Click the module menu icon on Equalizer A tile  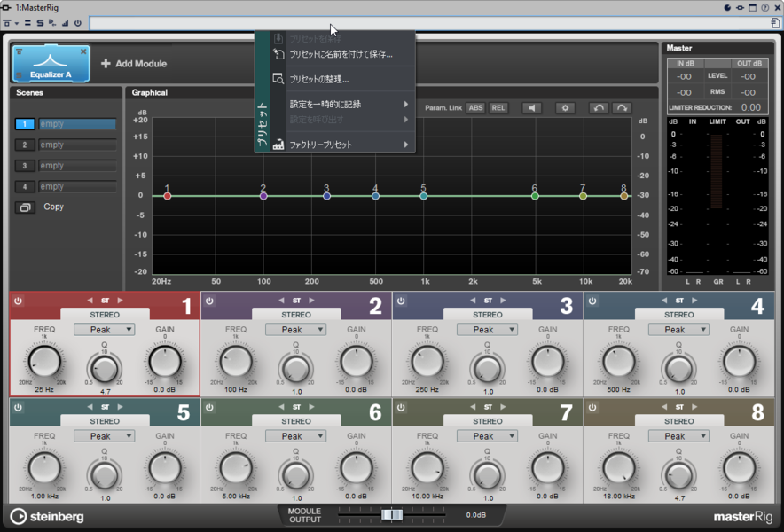point(19,51)
